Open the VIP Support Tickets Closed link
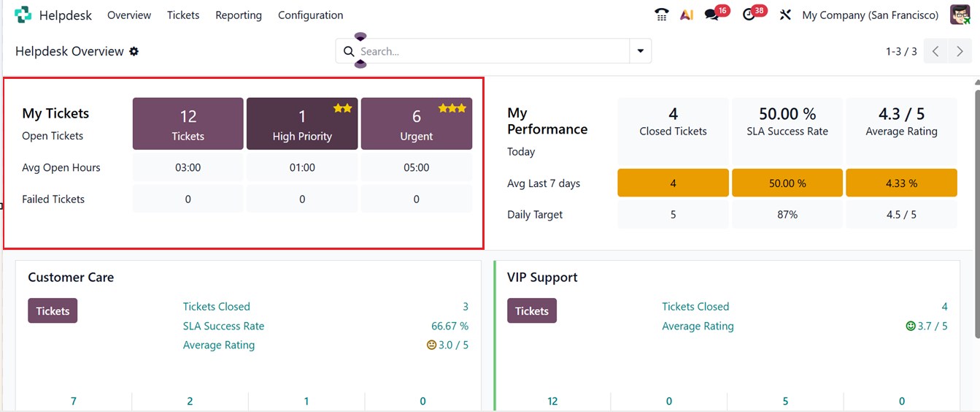Image resolution: width=980 pixels, height=412 pixels. [695, 307]
